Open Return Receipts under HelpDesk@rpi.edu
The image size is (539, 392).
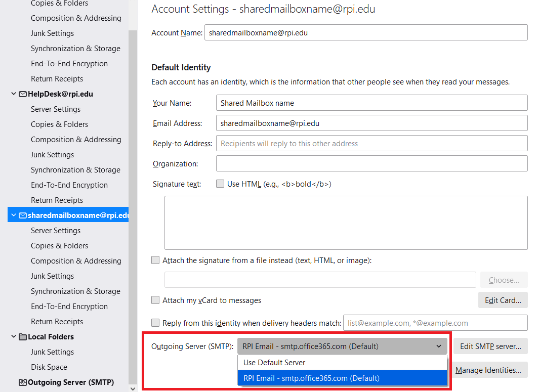57,200
